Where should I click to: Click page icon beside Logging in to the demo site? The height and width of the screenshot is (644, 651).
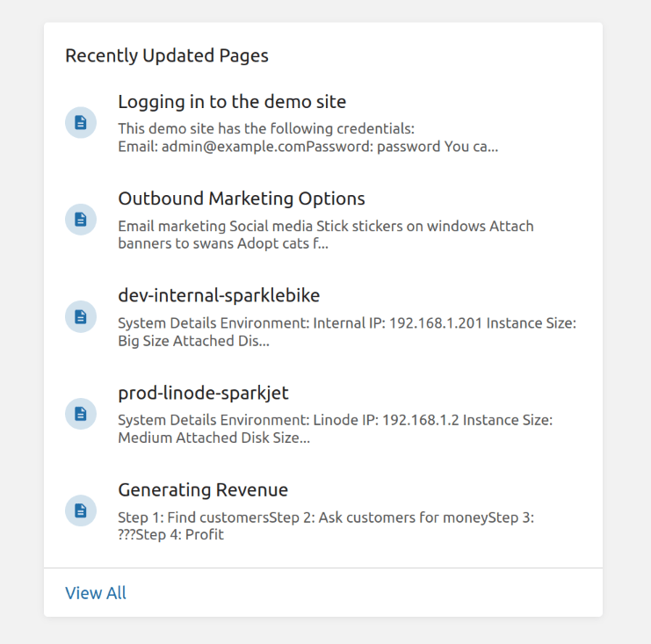coord(81,122)
